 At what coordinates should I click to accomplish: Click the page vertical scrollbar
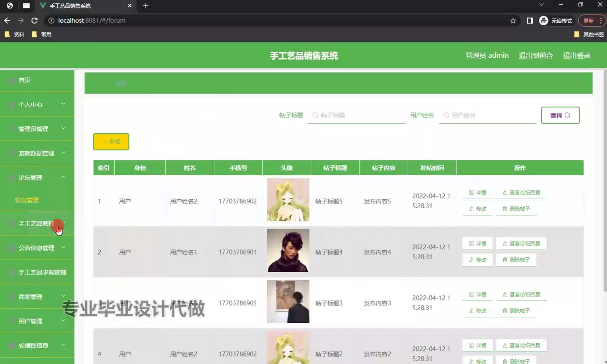pos(605,181)
